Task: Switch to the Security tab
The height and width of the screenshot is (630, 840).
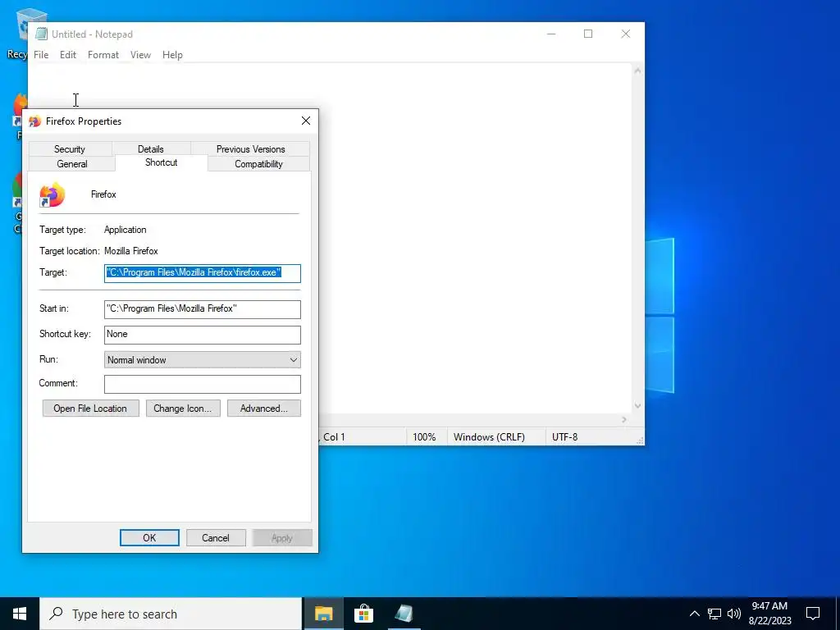Action: 70,149
